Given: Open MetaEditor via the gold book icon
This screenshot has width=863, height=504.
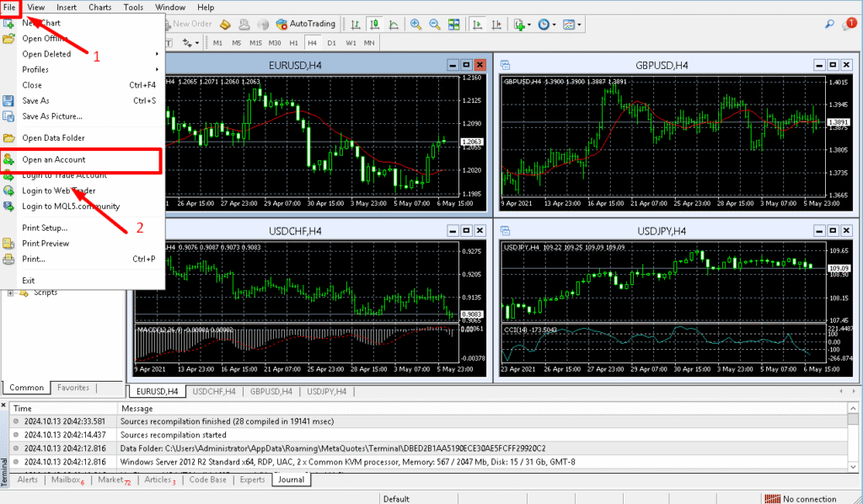Looking at the screenshot, I should point(225,24).
